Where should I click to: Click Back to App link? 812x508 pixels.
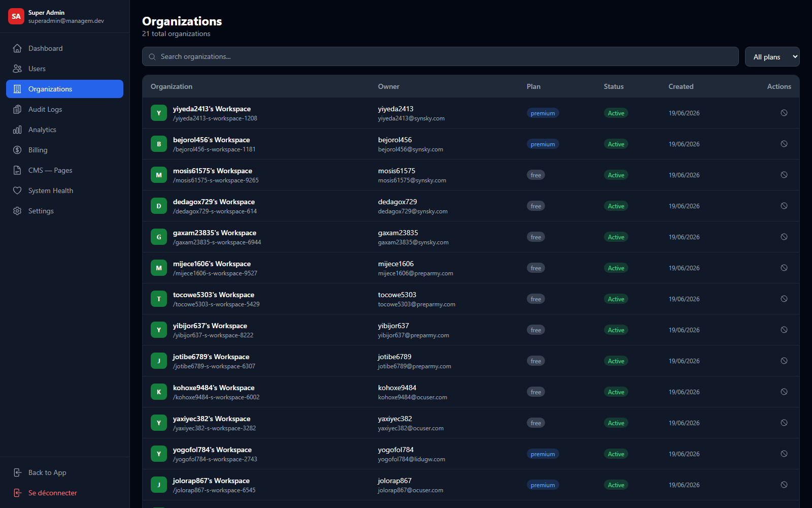pyautogui.click(x=64, y=472)
